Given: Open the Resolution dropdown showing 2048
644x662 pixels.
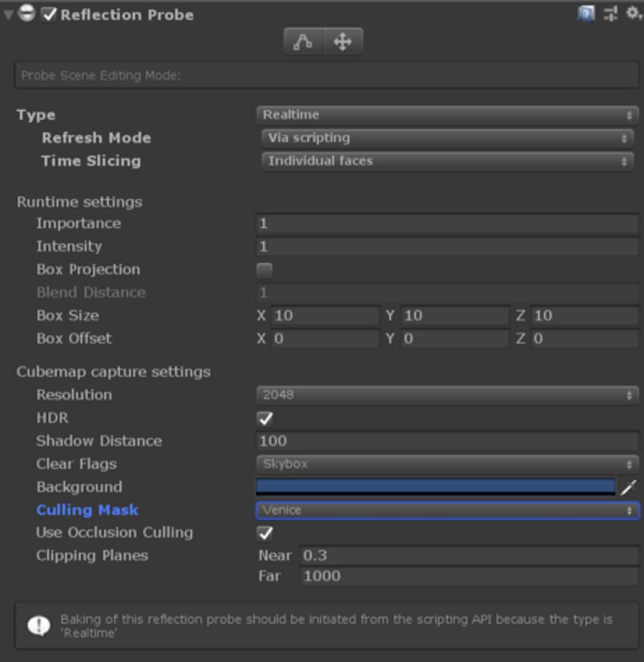Looking at the screenshot, I should 447,395.
